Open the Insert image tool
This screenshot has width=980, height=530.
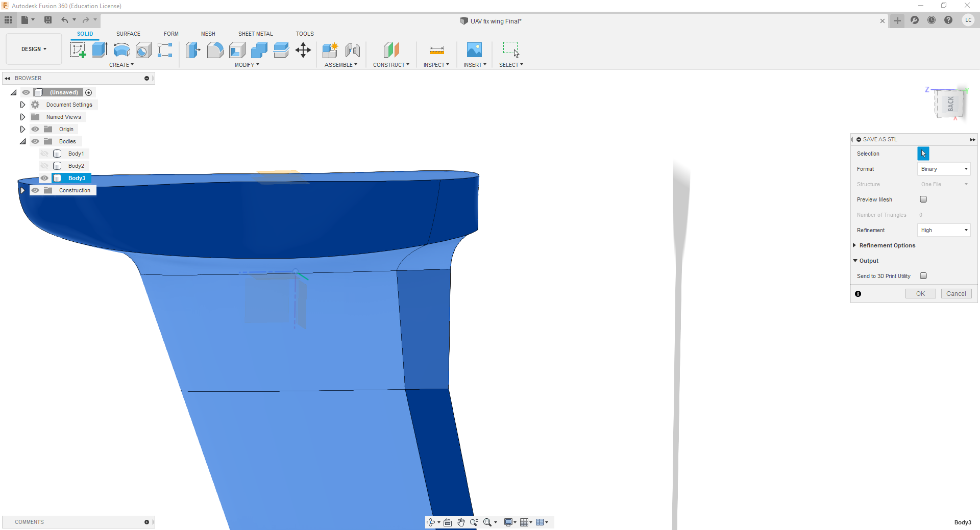(x=474, y=50)
